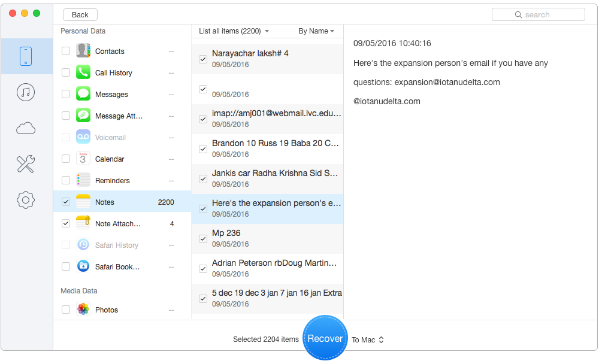Open the 'Adrian Peterson rbDoug Martin' note
The width and height of the screenshot is (599, 364).
[267, 269]
